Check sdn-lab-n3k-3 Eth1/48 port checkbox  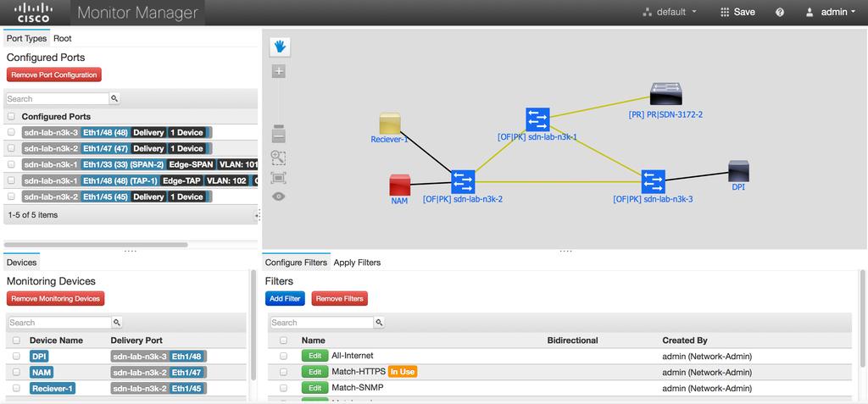(x=11, y=132)
